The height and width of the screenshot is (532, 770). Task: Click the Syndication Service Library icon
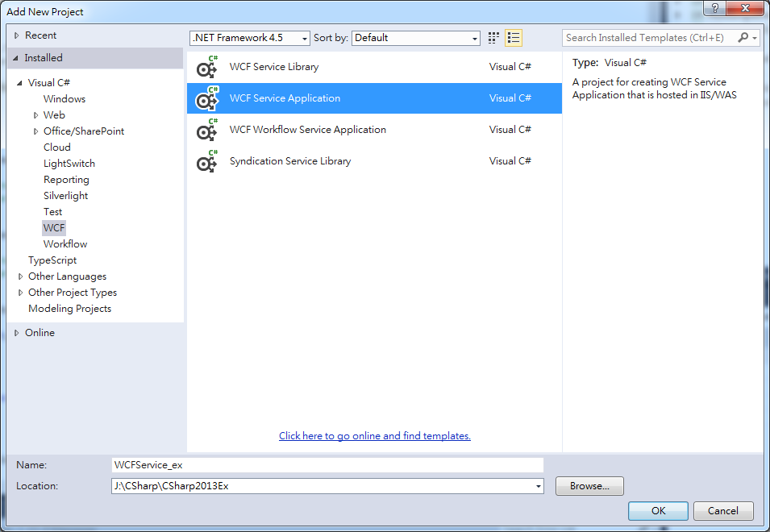click(x=206, y=161)
